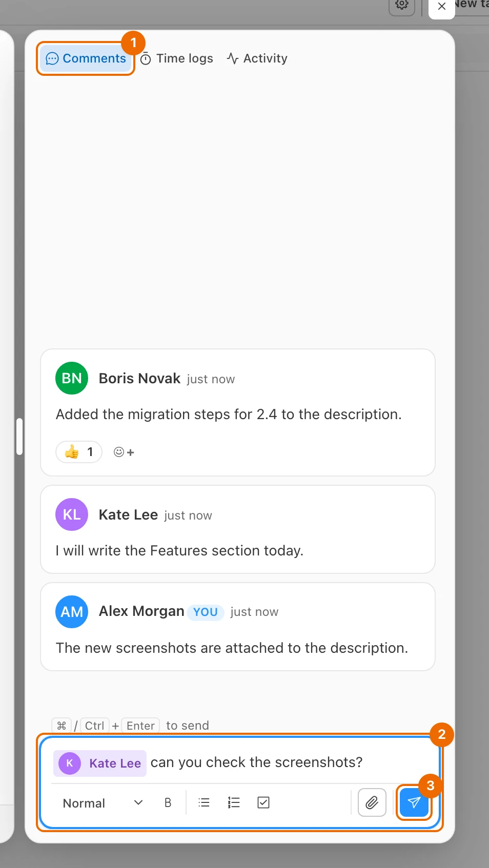Add emoji reaction to Boris Novak's comment
The image size is (489, 868).
(124, 452)
